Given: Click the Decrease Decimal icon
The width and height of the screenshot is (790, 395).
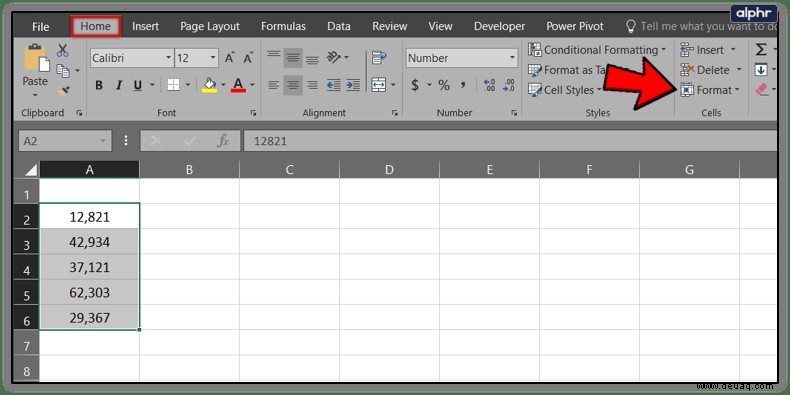Looking at the screenshot, I should click(509, 85).
